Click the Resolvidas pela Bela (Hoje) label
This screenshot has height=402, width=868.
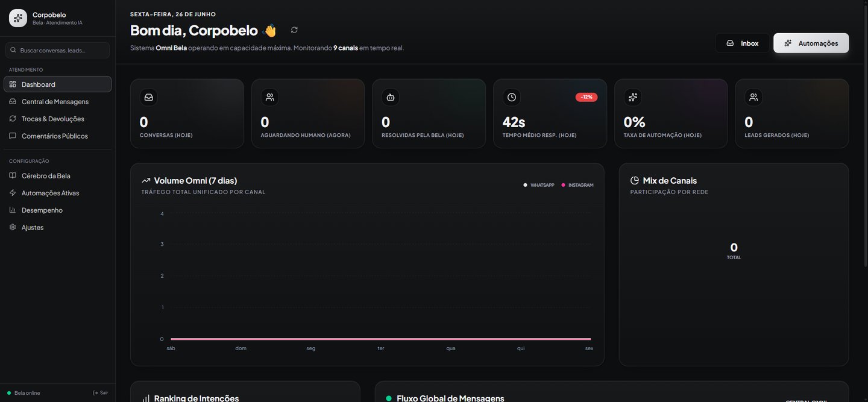pos(423,135)
